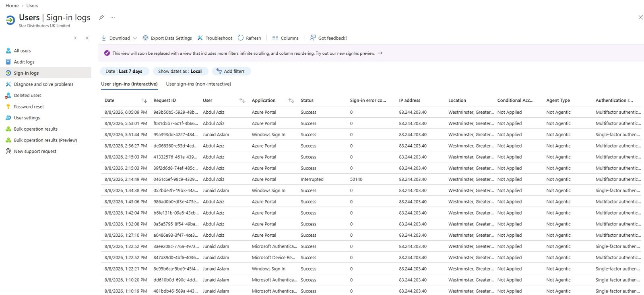Open Deleted users page
The width and height of the screenshot is (644, 295).
coord(27,96)
